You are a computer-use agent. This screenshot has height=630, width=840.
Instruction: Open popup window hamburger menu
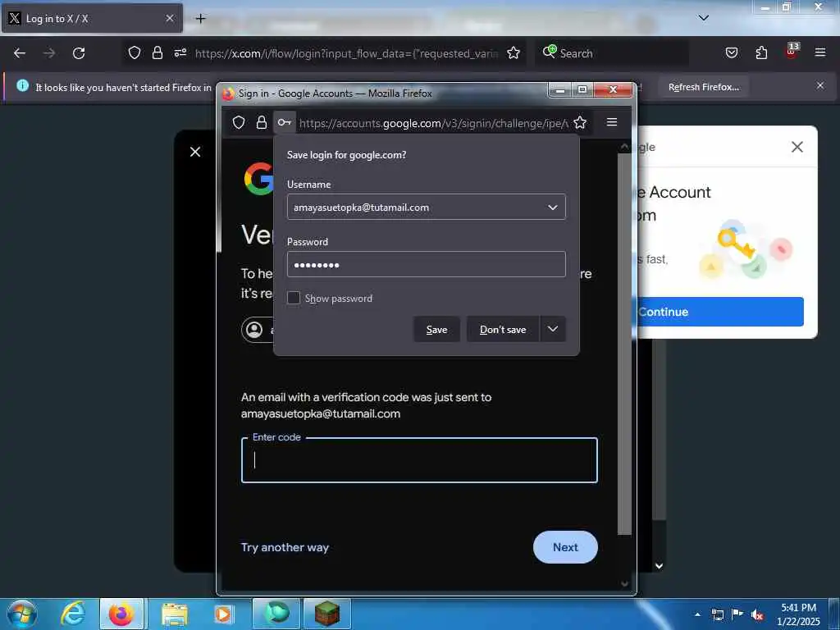point(612,122)
